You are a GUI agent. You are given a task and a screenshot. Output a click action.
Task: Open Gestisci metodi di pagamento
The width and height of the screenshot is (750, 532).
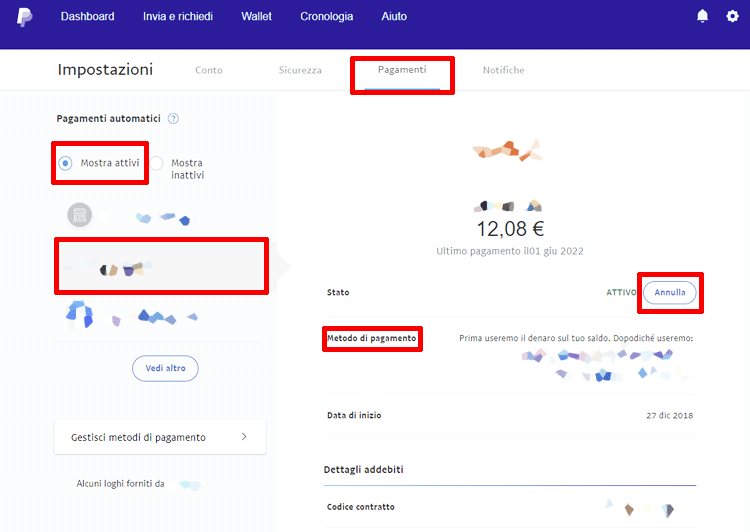click(x=160, y=437)
